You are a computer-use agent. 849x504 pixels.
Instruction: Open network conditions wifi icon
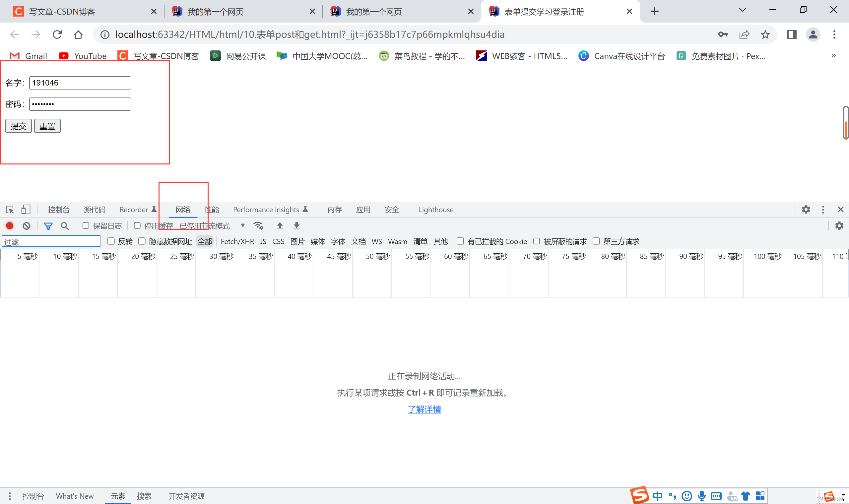(x=258, y=225)
